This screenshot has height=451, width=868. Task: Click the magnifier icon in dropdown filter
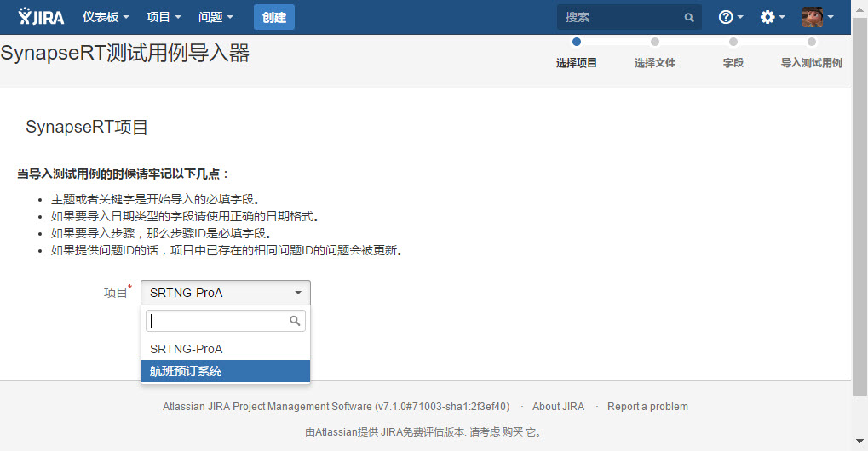click(295, 321)
